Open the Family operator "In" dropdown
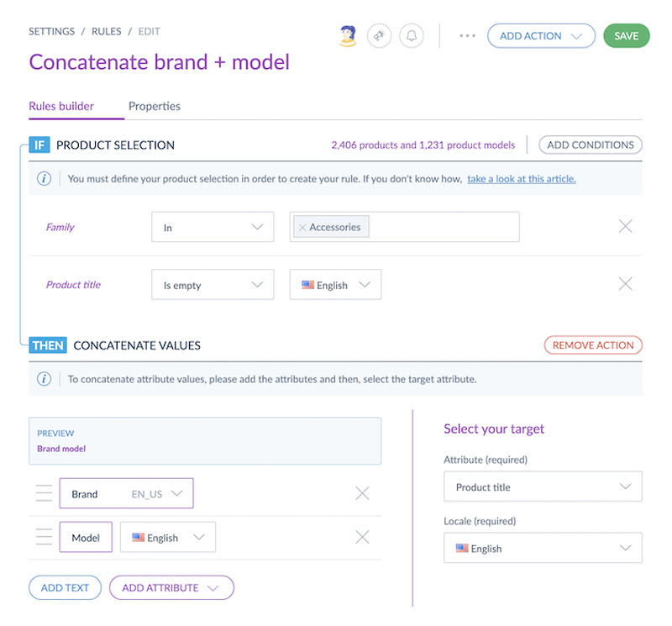This screenshot has width=672, height=626. pos(213,227)
